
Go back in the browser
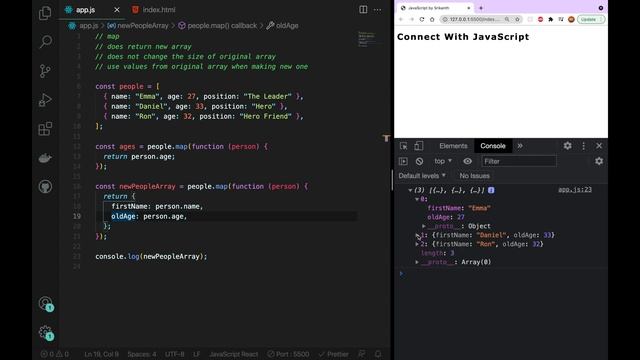401,19
